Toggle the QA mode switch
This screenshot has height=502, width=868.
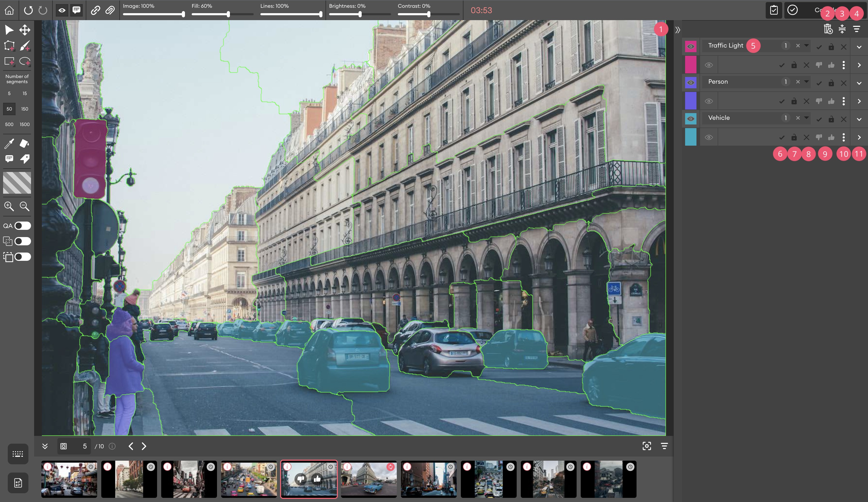(23, 225)
